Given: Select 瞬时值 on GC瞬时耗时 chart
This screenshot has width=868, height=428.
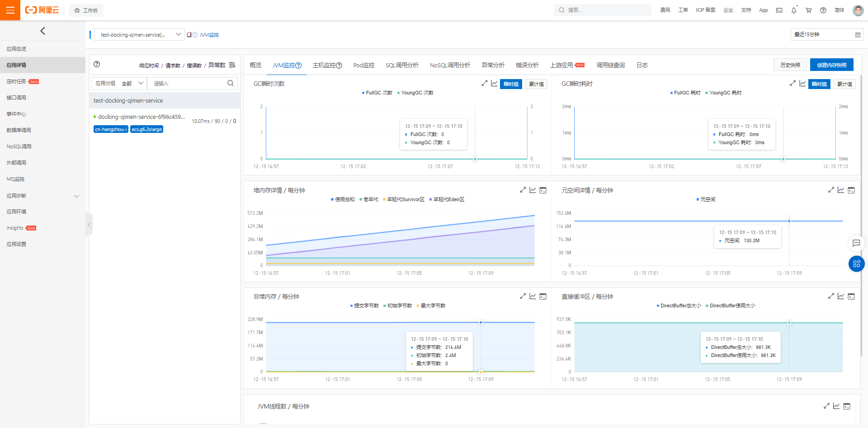Looking at the screenshot, I should coord(819,84).
